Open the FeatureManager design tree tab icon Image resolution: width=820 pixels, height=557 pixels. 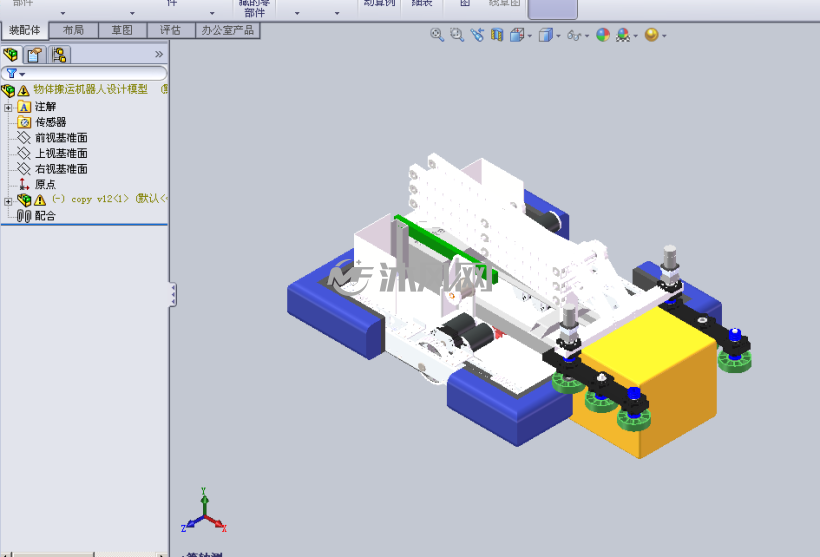pyautogui.click(x=11, y=54)
